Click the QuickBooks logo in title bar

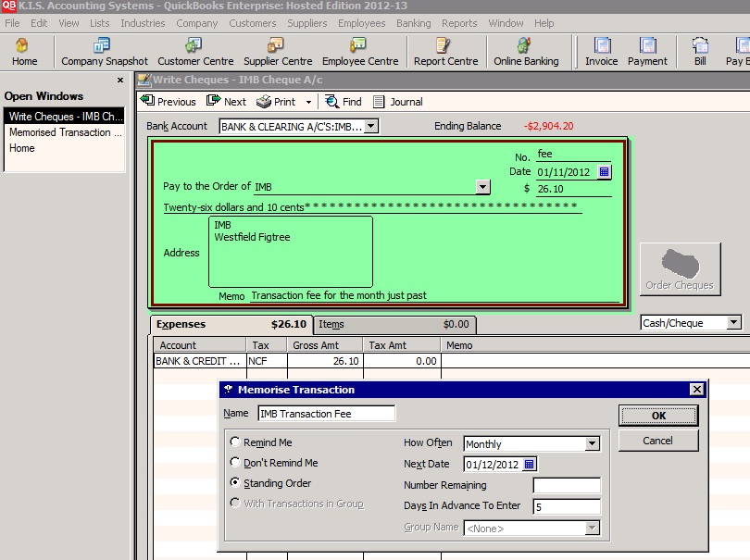point(8,6)
